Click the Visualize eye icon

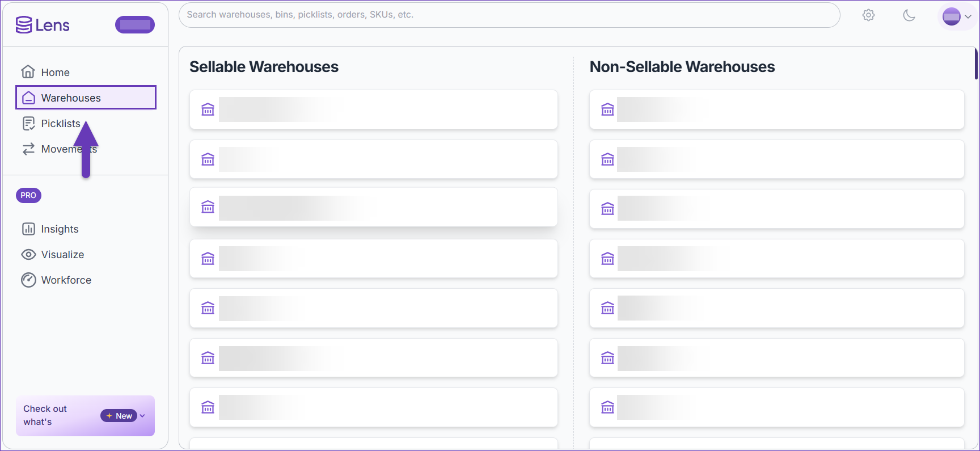click(28, 254)
